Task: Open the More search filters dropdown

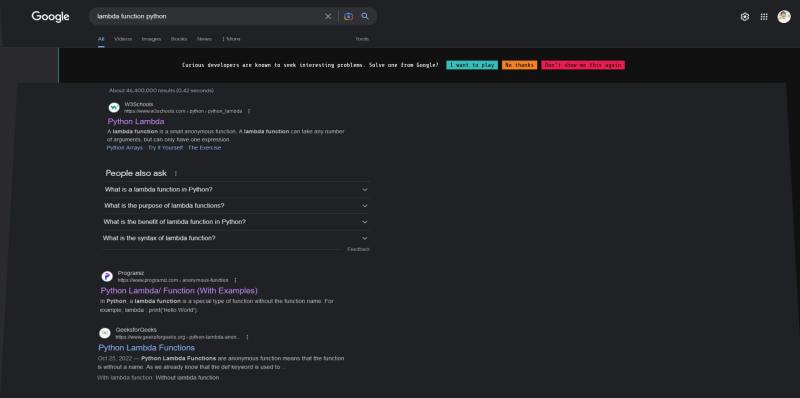Action: coord(231,39)
